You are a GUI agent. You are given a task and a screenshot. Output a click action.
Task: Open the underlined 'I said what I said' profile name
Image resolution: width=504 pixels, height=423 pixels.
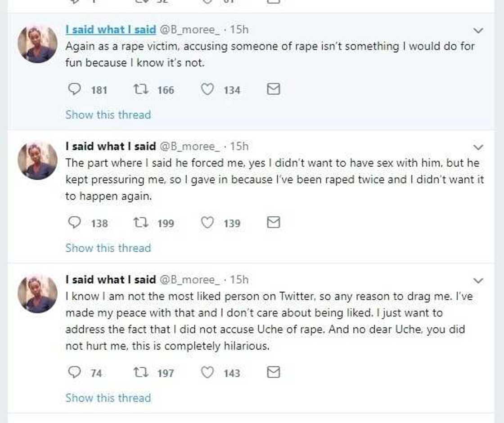(111, 30)
